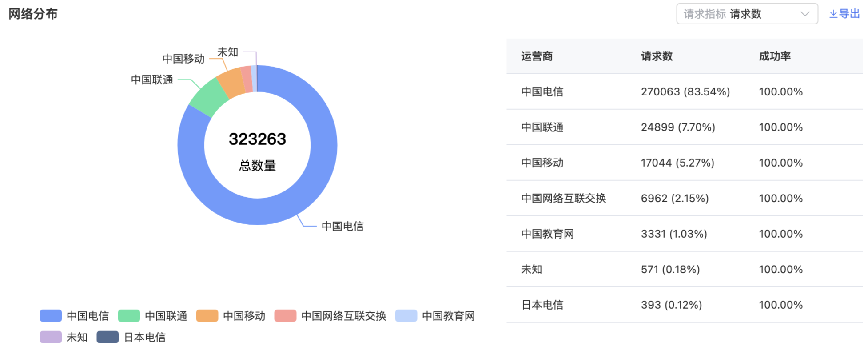Click the 成功率 column header

pos(775,56)
